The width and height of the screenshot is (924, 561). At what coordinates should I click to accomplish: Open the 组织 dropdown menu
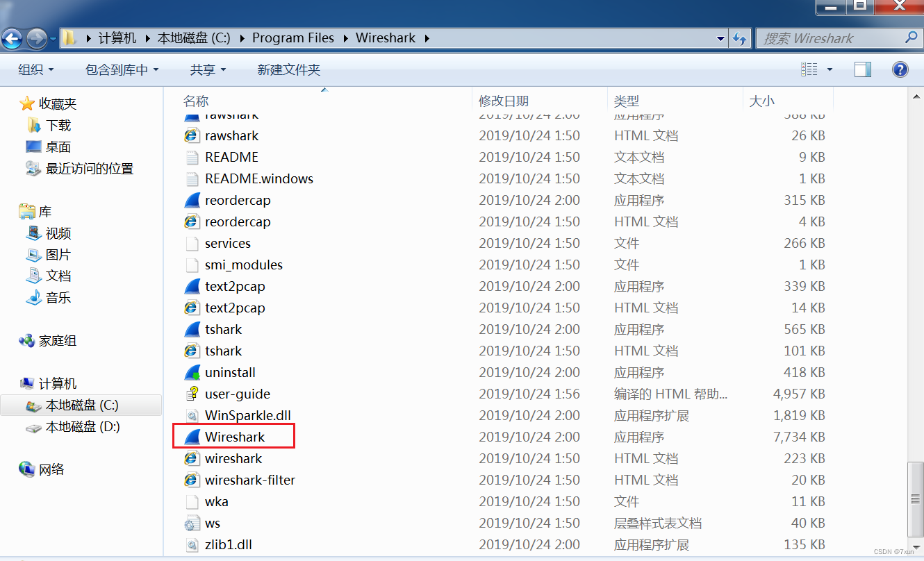[36, 69]
